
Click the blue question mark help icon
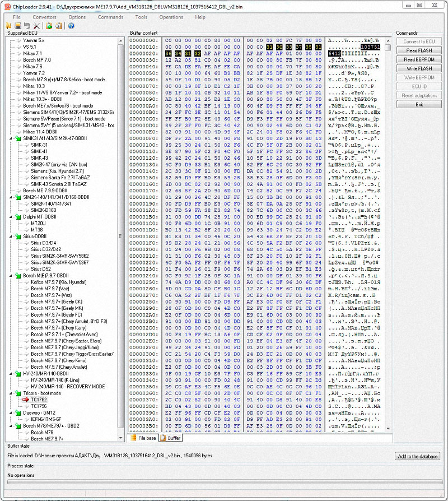(x=71, y=26)
